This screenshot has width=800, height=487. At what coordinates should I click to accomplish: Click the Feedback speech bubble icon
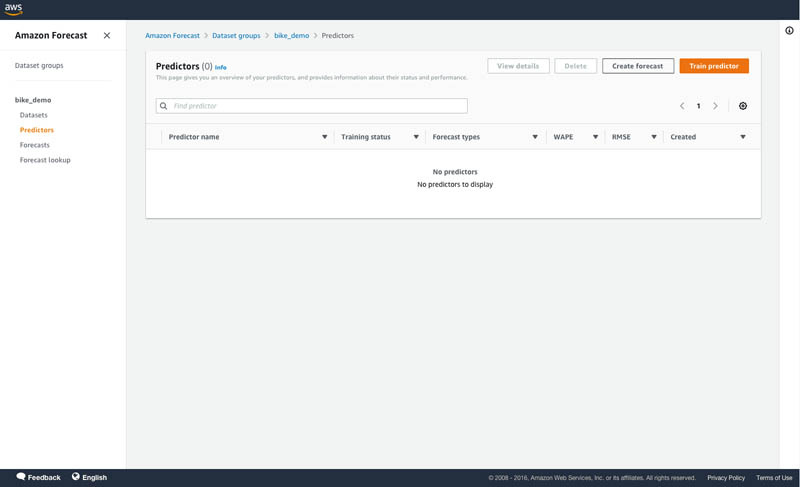(x=20, y=476)
